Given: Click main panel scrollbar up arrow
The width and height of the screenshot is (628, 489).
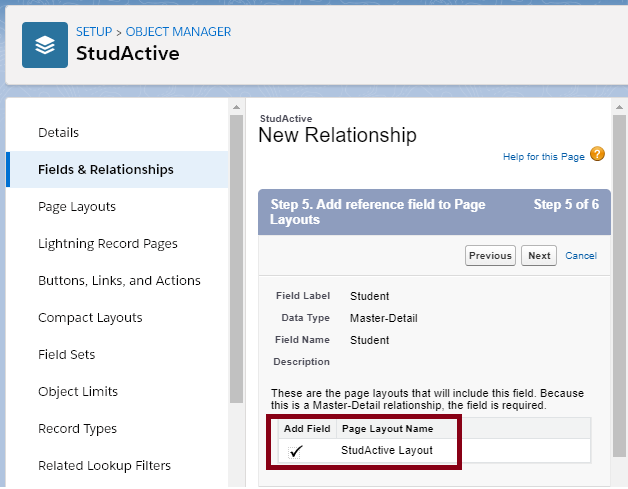Looking at the screenshot, I should tap(619, 107).
